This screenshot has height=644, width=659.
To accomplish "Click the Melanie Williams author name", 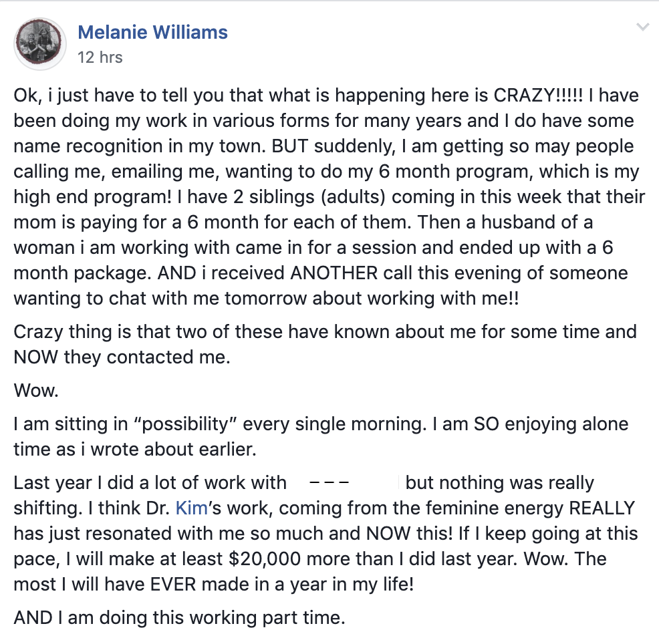I will point(152,32).
